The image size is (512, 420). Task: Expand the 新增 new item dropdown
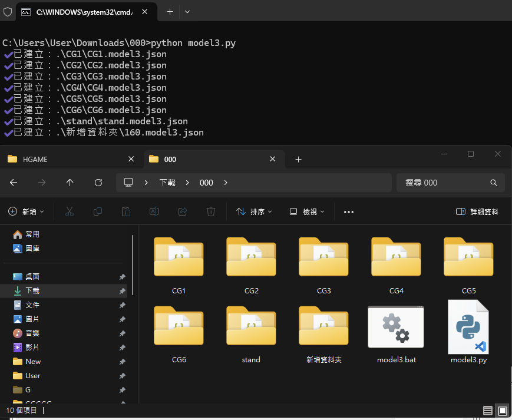26,211
